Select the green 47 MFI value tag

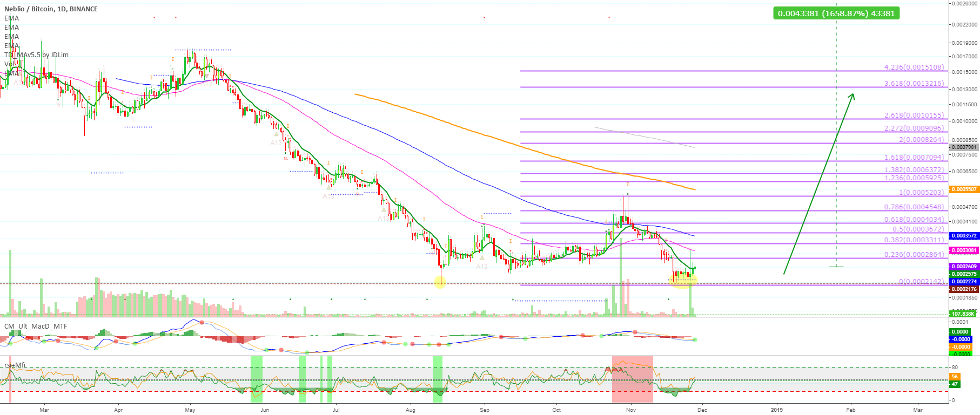tap(955, 384)
